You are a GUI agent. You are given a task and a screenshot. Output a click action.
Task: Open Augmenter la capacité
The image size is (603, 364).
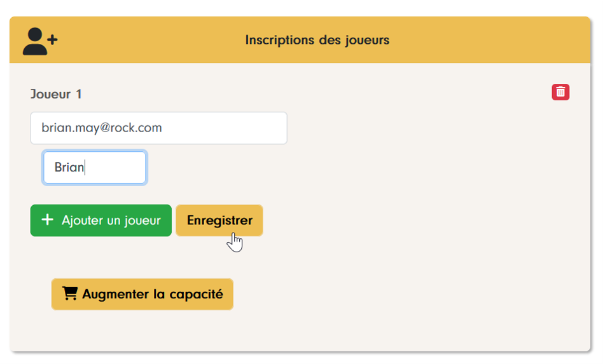[142, 294]
